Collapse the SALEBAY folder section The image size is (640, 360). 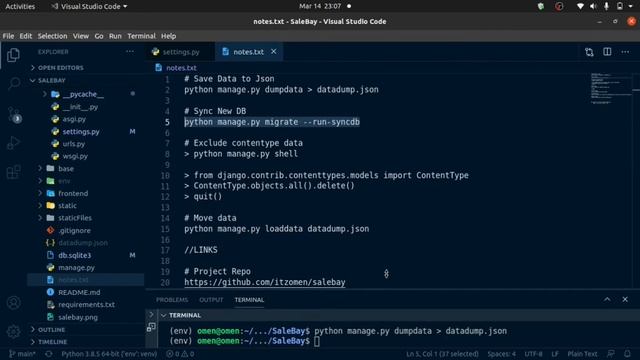(x=51, y=80)
